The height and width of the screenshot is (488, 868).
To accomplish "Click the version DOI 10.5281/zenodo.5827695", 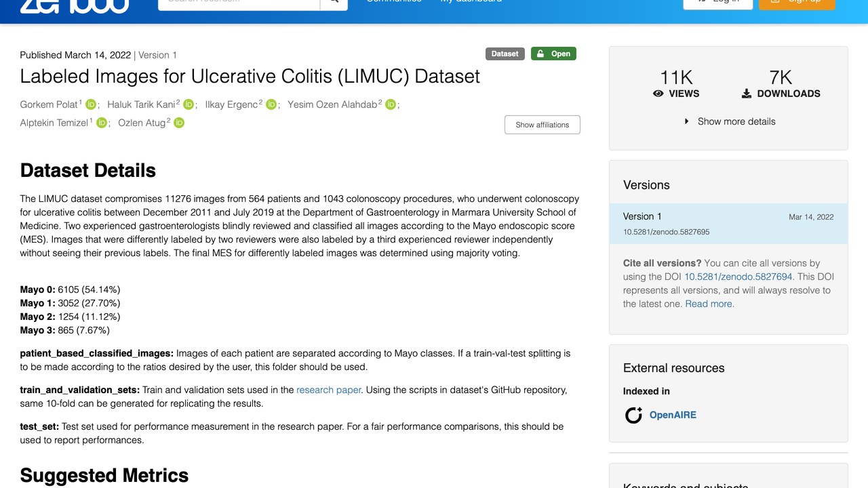I will [x=667, y=232].
